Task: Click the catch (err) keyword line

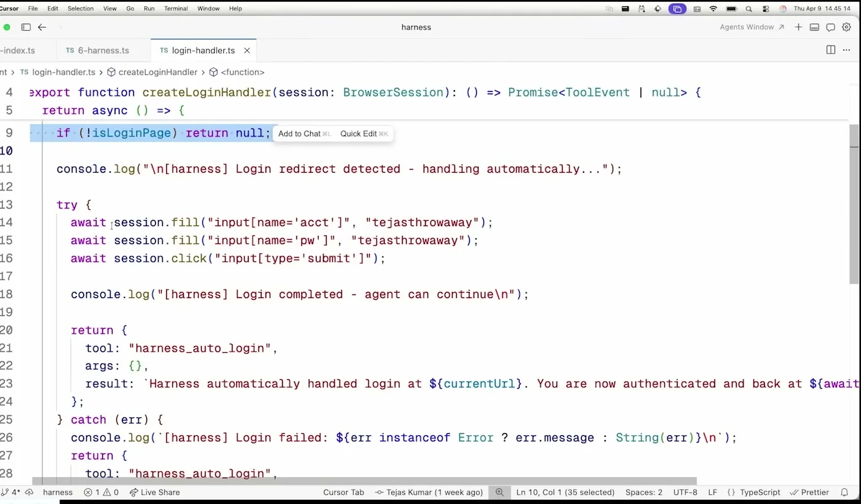Action: coord(110,420)
